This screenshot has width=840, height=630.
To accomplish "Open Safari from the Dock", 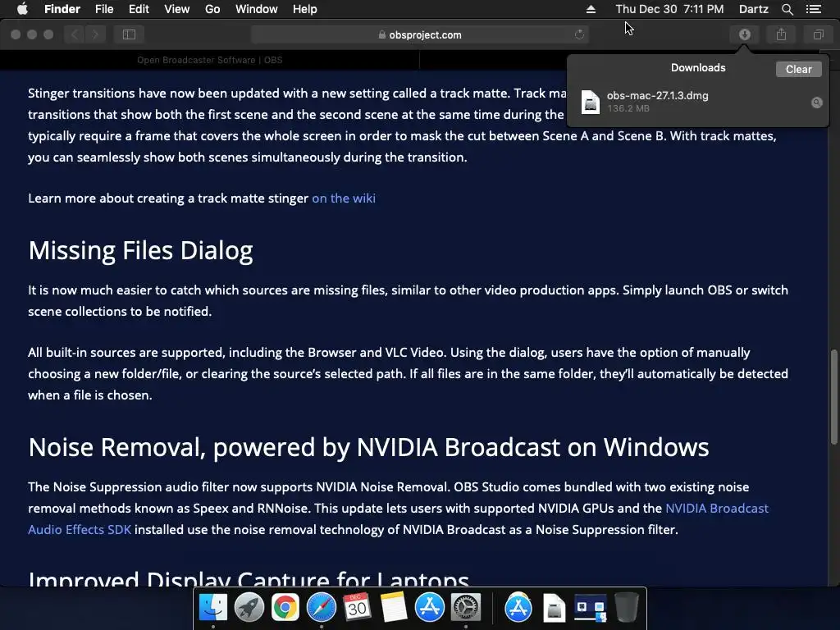I will click(x=321, y=608).
